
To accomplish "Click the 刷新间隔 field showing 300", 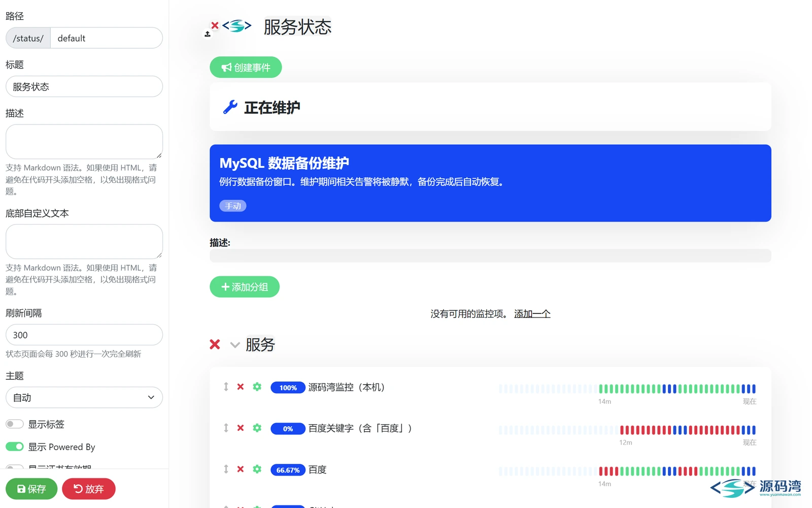I will 84,335.
